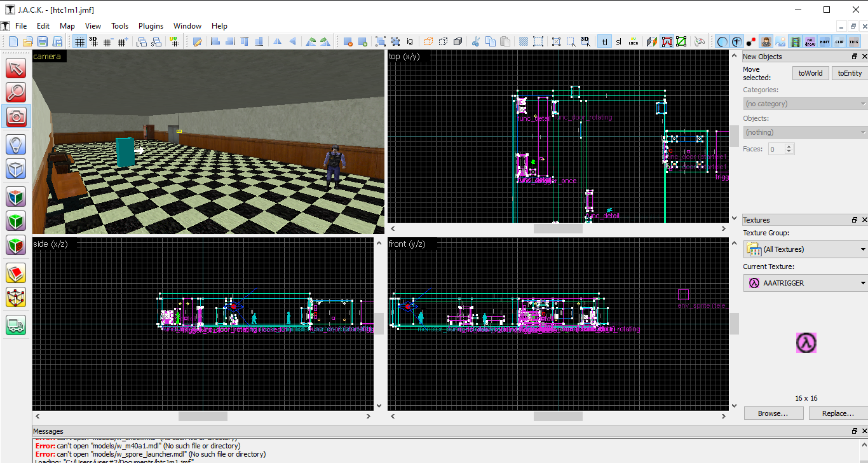Expand the Categories dropdown
Viewport: 868px width, 463px height.
[x=806, y=104]
